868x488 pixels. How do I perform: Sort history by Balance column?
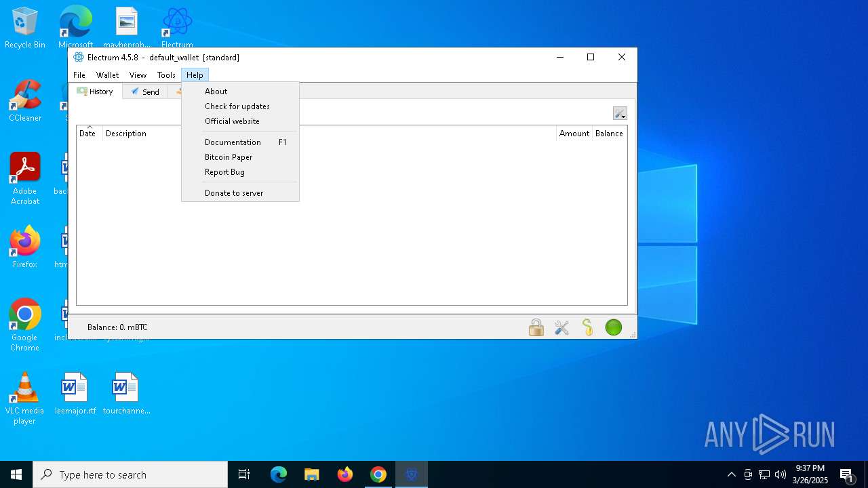(x=609, y=134)
